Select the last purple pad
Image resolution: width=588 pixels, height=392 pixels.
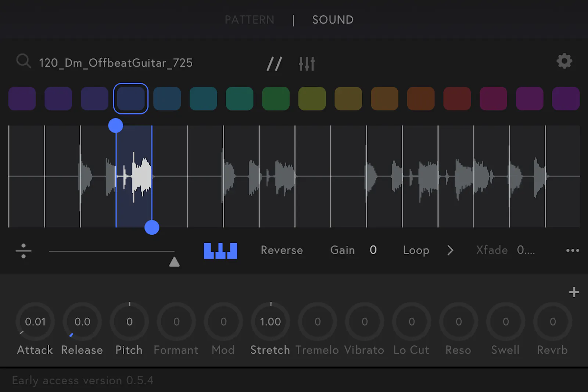566,98
